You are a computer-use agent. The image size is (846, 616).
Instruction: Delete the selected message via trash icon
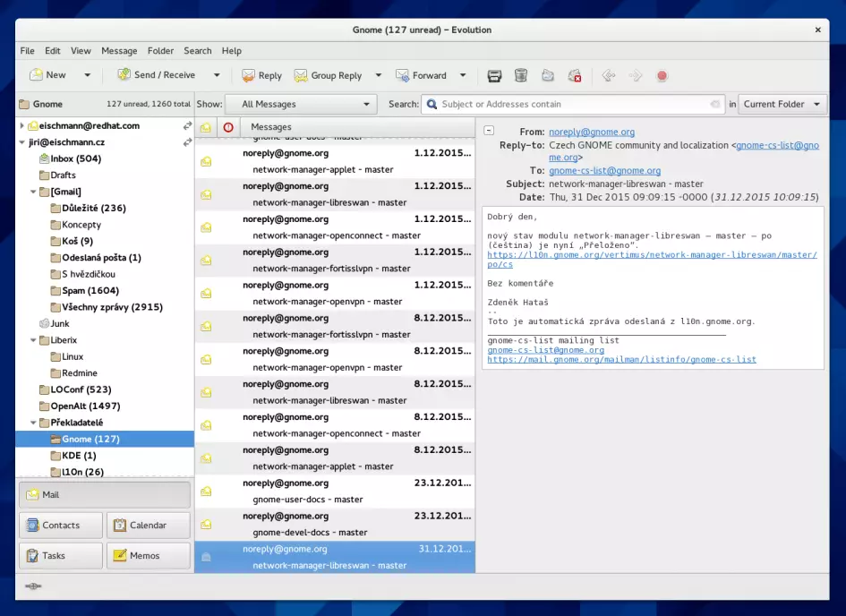(520, 75)
